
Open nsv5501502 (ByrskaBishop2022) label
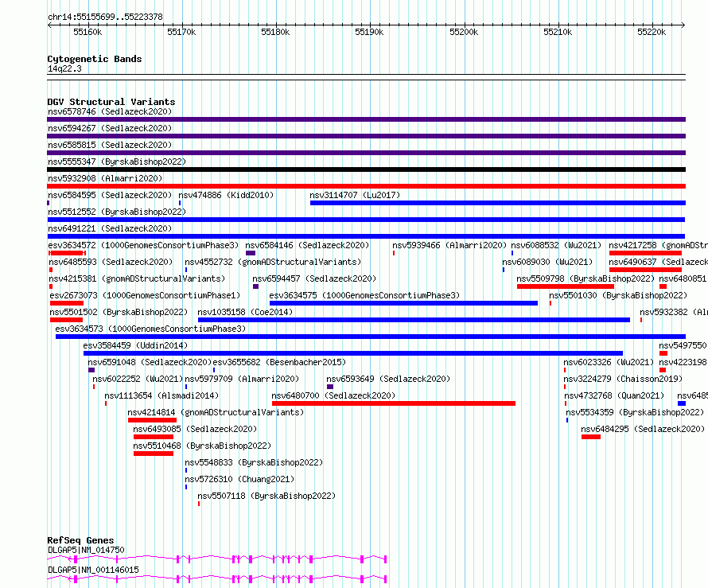point(119,312)
